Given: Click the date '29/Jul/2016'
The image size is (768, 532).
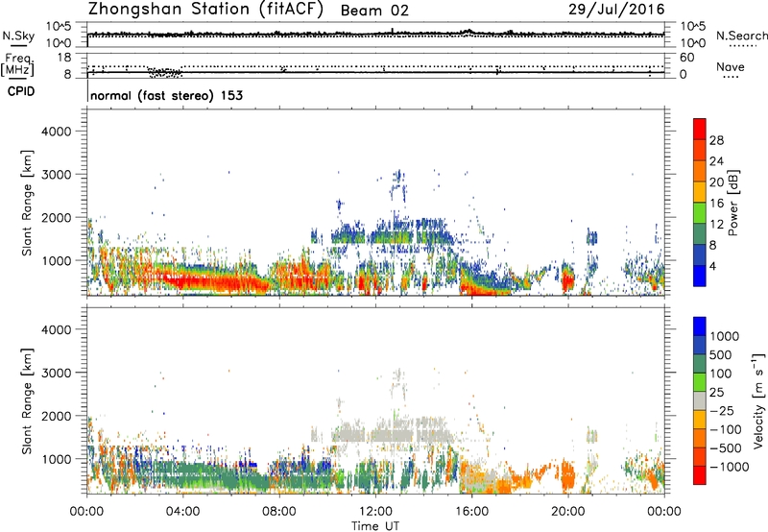Looking at the screenshot, I should coord(616,10).
